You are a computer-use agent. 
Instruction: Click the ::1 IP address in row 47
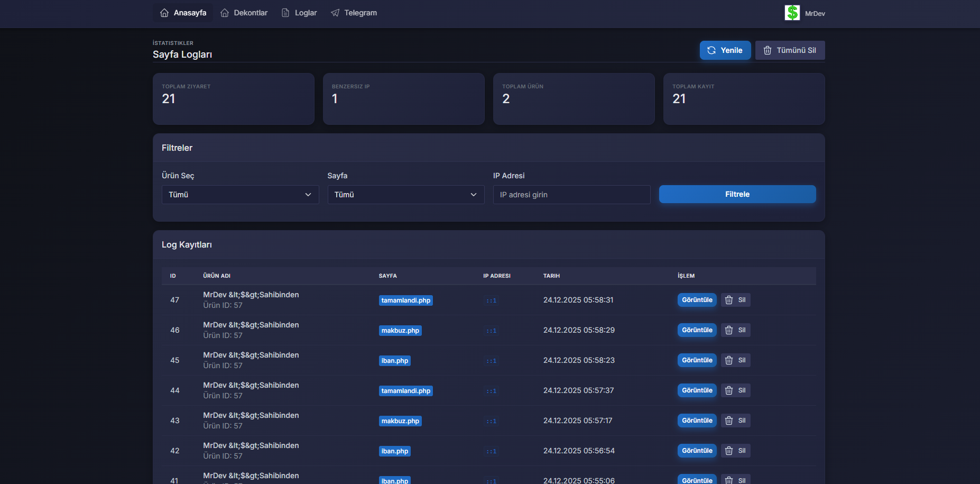pyautogui.click(x=492, y=300)
